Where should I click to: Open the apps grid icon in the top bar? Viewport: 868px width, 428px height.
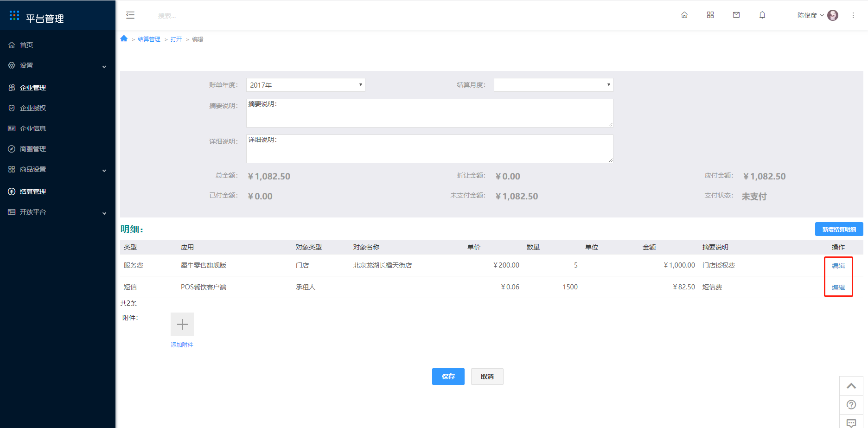click(710, 15)
